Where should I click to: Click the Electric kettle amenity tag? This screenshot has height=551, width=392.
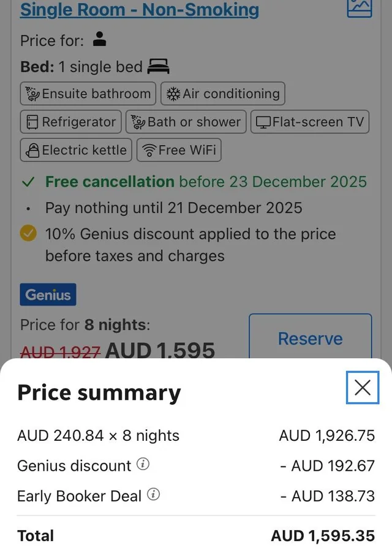tap(76, 150)
